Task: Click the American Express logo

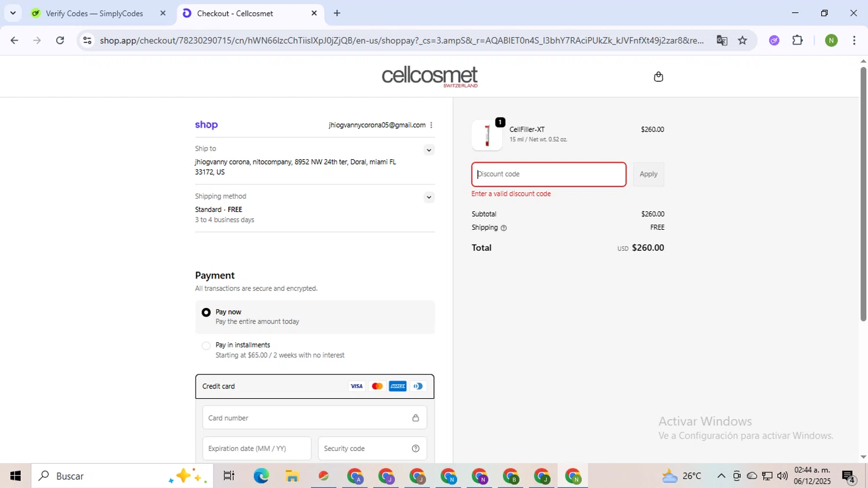Action: pyautogui.click(x=398, y=386)
